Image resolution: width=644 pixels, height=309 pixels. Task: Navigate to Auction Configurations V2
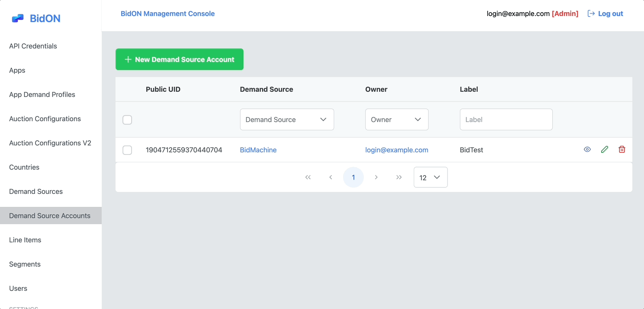(x=50, y=143)
